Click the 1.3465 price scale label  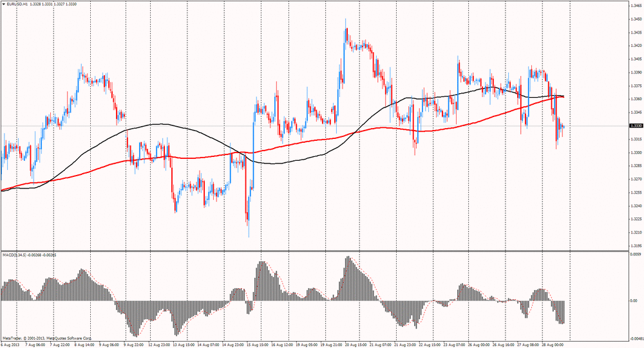point(636,6)
